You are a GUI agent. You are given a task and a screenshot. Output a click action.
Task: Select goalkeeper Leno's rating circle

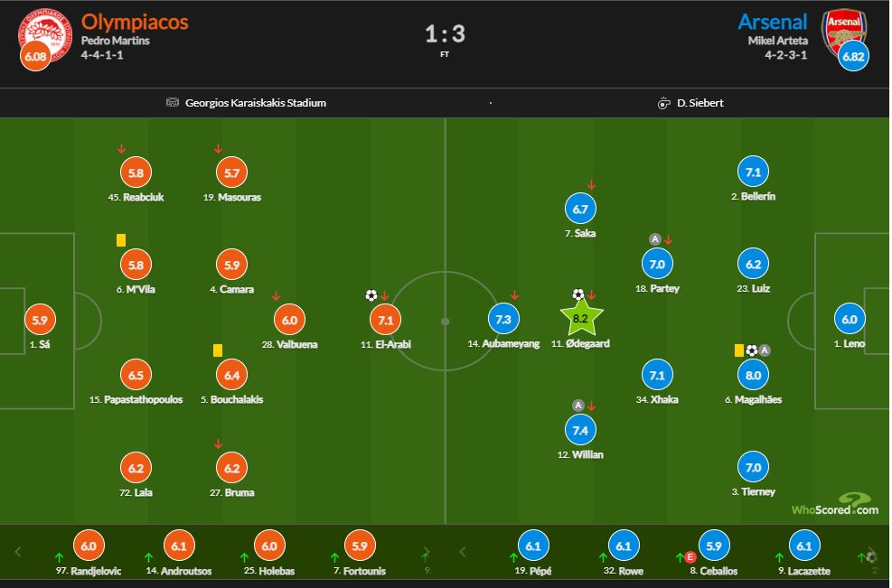point(850,319)
